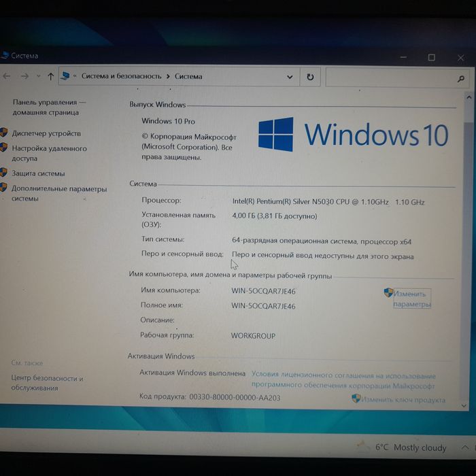The image size is (476, 476).
Task: Open 'Защита системы' link
Action: pos(38,173)
